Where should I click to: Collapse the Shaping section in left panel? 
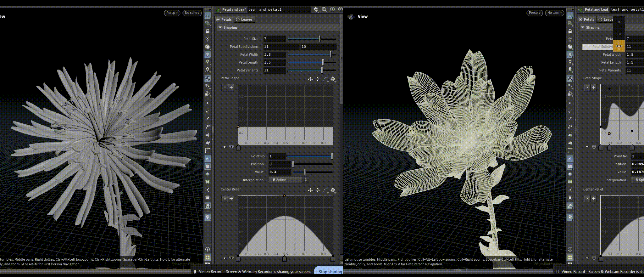pos(220,27)
